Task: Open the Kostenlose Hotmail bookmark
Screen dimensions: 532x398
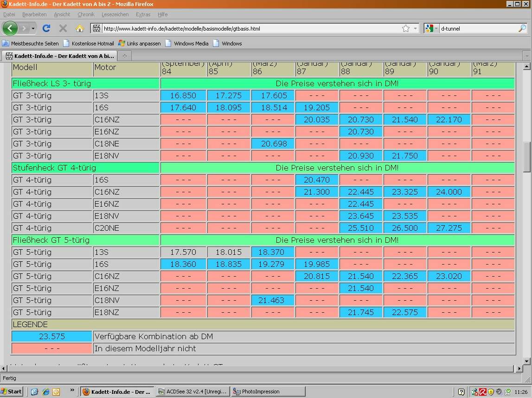Action: coord(89,44)
